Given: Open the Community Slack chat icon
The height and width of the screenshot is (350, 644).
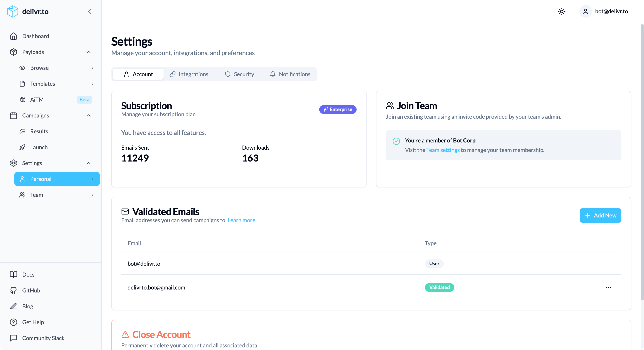Looking at the screenshot, I should 14,338.
